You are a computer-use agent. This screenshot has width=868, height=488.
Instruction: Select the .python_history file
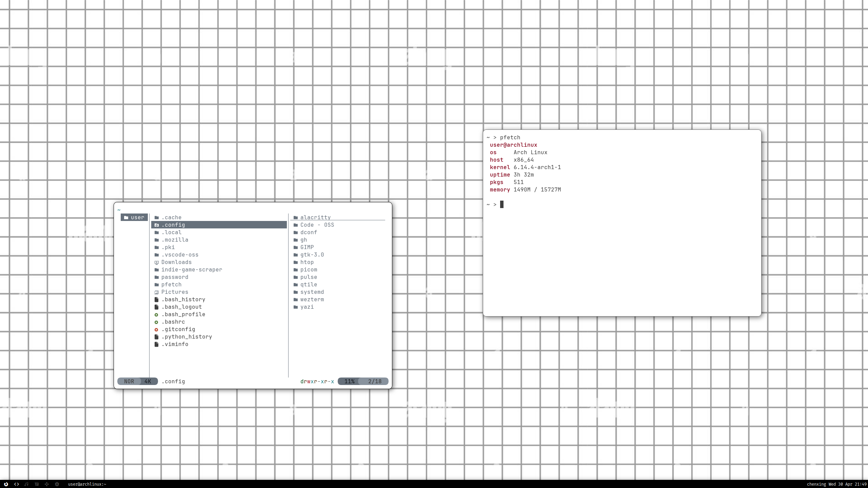pos(219,337)
